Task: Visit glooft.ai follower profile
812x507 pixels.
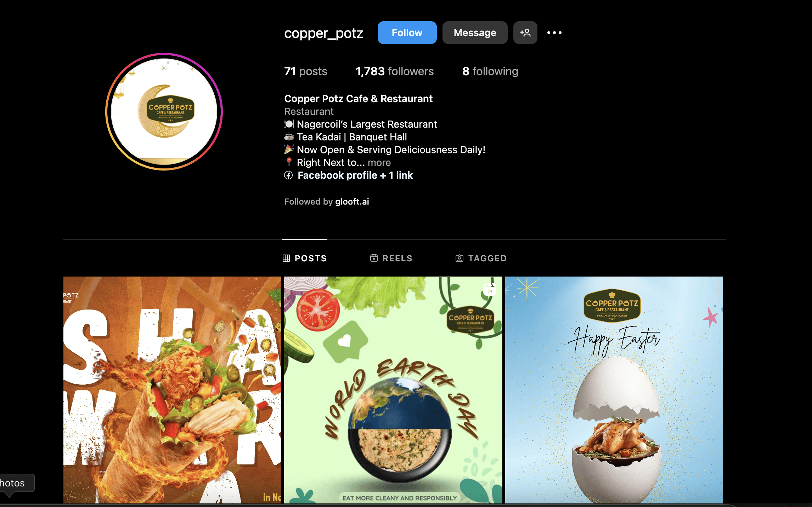Action: [x=352, y=201]
